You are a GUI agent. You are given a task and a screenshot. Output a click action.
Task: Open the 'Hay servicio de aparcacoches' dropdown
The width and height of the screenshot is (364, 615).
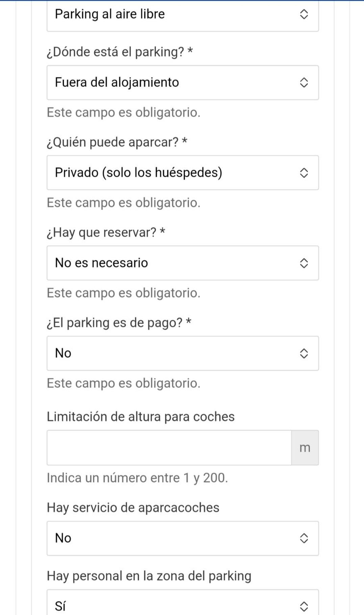coord(183,538)
